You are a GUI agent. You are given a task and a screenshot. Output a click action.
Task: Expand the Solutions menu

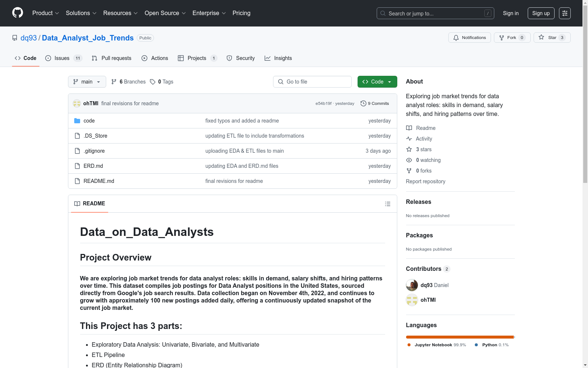pos(81,13)
